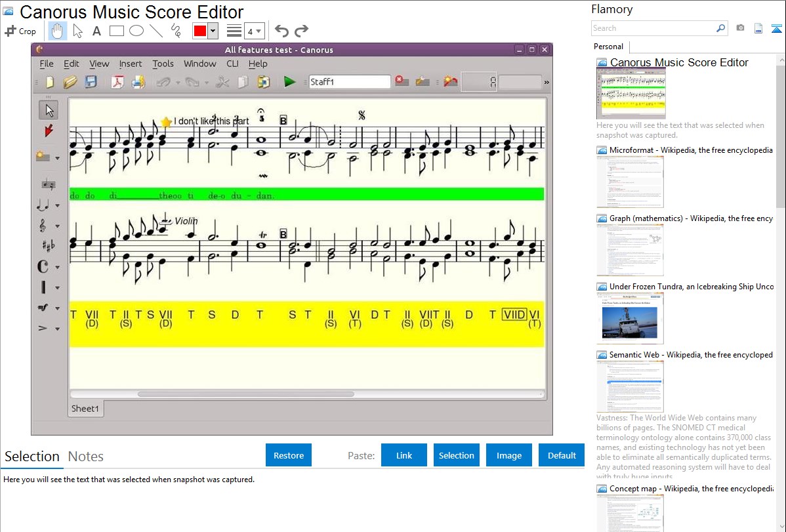Open the Tools menu in Canorus
Viewport: 786px width, 532px height.
pyautogui.click(x=163, y=64)
